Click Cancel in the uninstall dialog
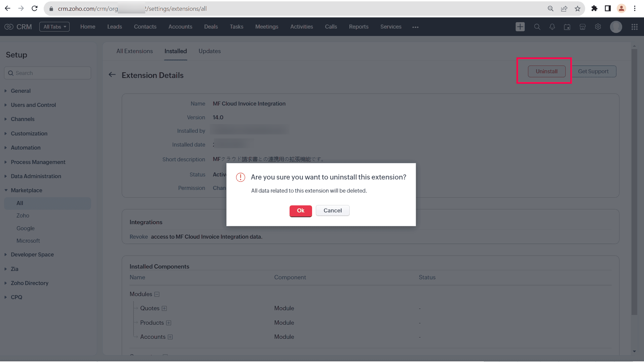Image resolution: width=644 pixels, height=362 pixels. coord(332,211)
